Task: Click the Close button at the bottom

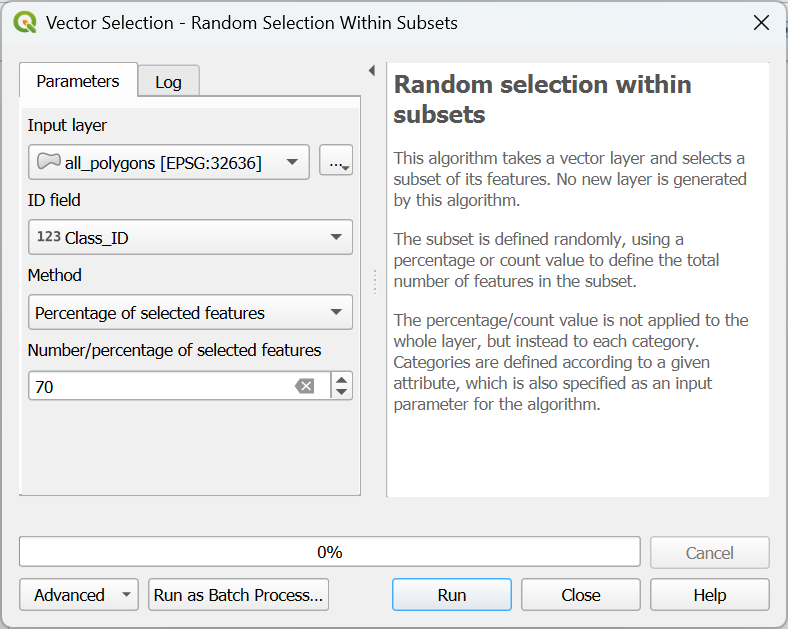Action: click(580, 595)
